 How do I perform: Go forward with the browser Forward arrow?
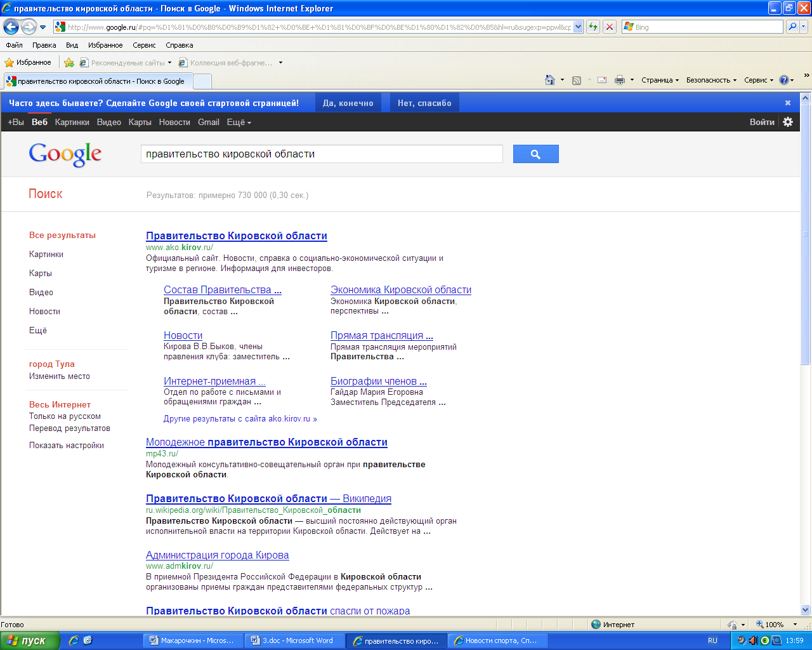coord(29,27)
